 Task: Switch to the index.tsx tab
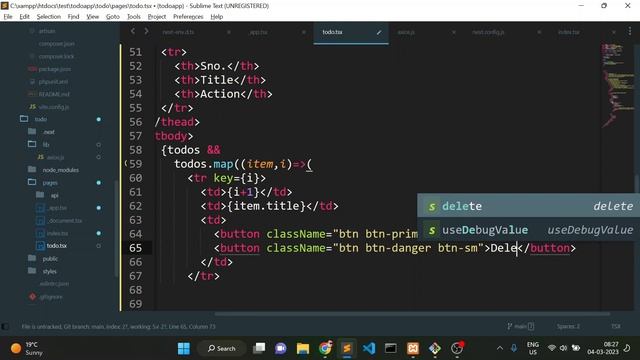(569, 32)
